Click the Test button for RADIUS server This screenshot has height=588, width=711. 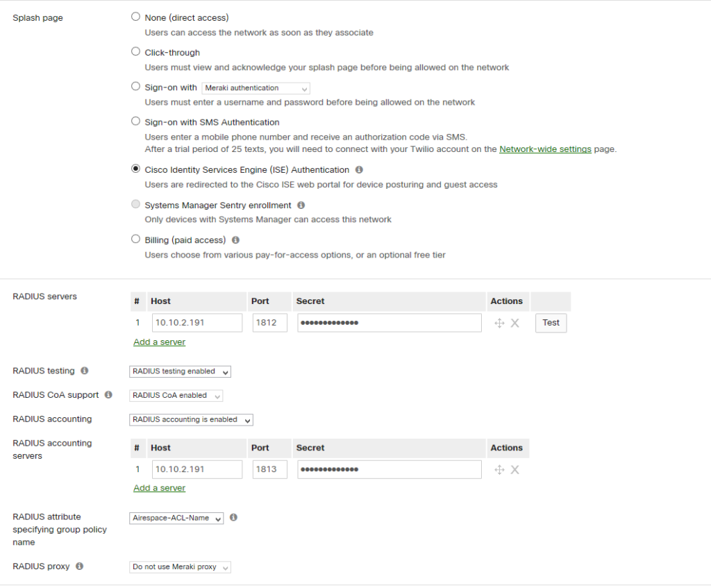pos(550,322)
